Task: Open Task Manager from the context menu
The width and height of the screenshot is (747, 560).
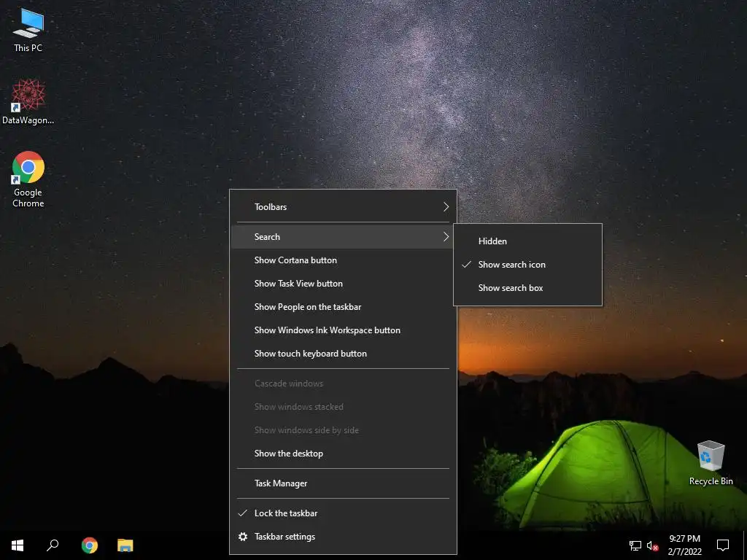Action: (343, 483)
